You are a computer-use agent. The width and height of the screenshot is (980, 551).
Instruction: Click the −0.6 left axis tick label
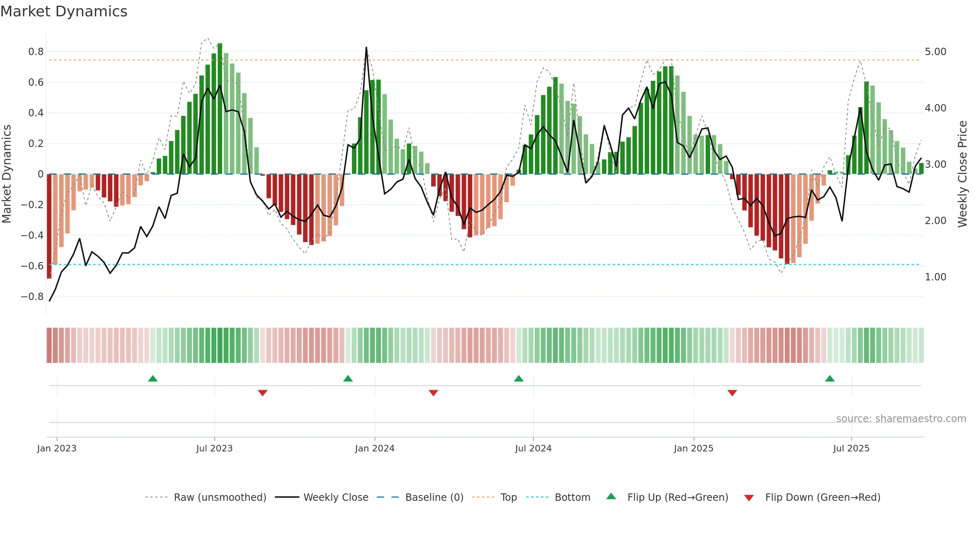pos(32,266)
